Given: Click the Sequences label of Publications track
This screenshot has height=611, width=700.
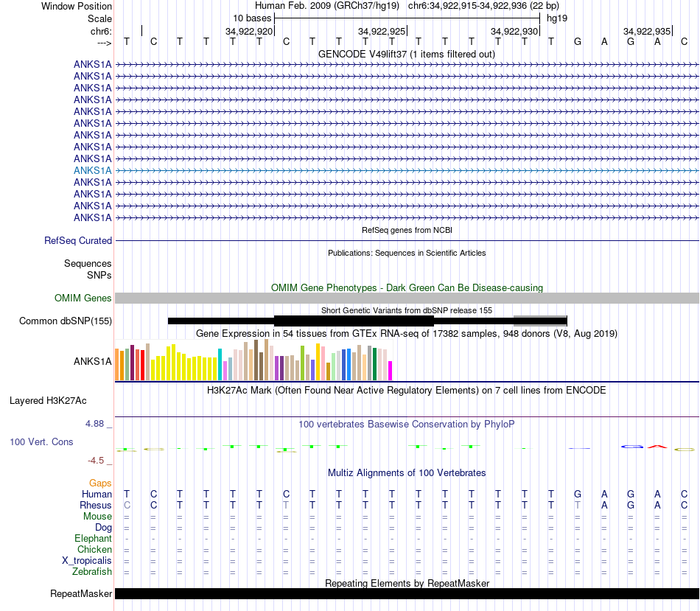Looking at the screenshot, I should point(88,264).
